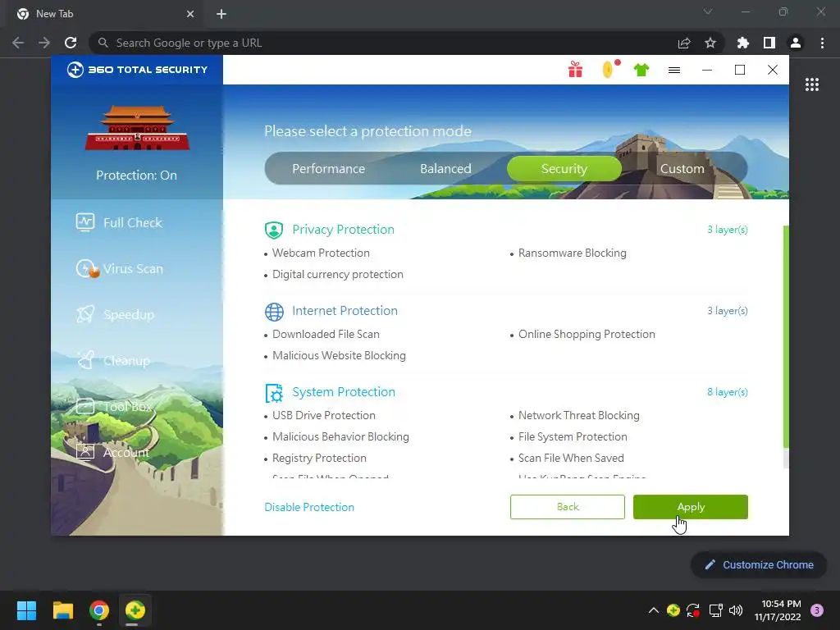Open Chrome profile icon

pos(796,43)
